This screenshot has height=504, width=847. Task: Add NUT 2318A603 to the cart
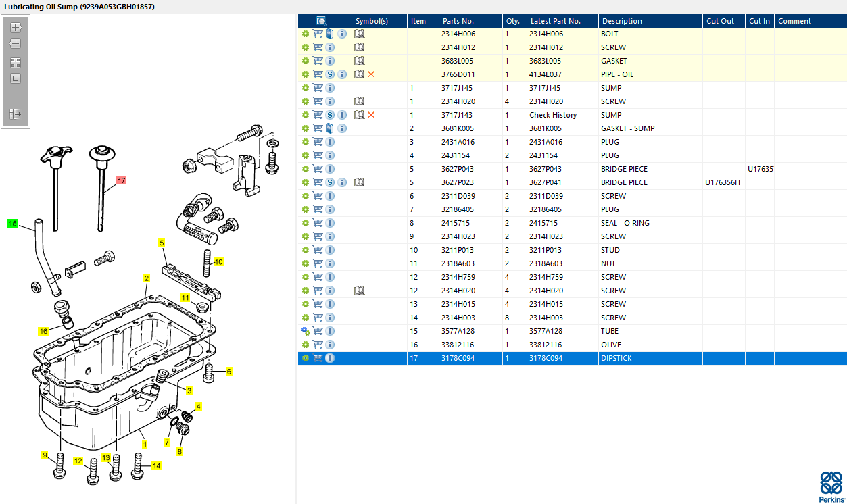(x=318, y=263)
